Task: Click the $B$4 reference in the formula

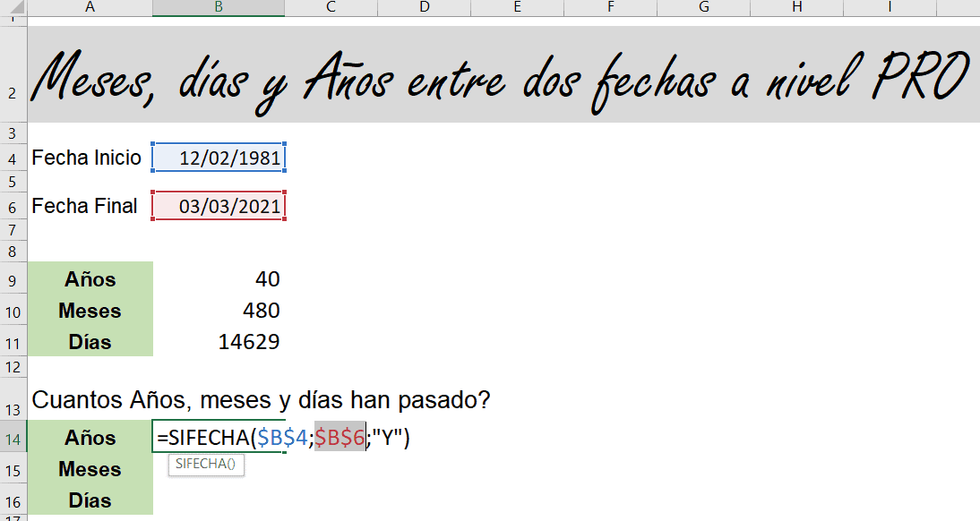Action: (282, 437)
